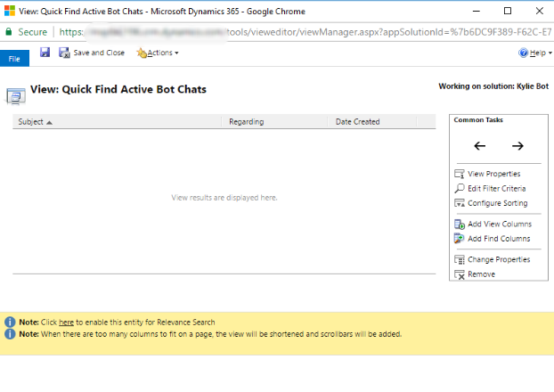Open the File menu
Image resolution: width=554 pixels, height=392 pixels.
pyautogui.click(x=14, y=59)
